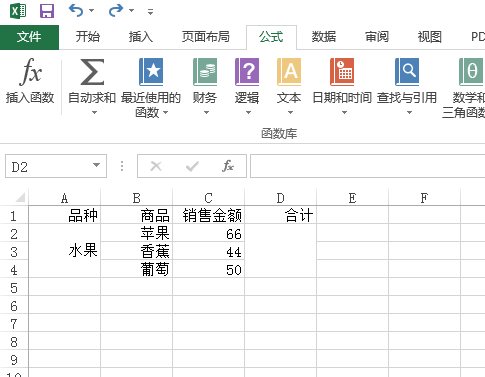Open the 日期和时间 functions icon
485x377 pixels.
click(342, 72)
